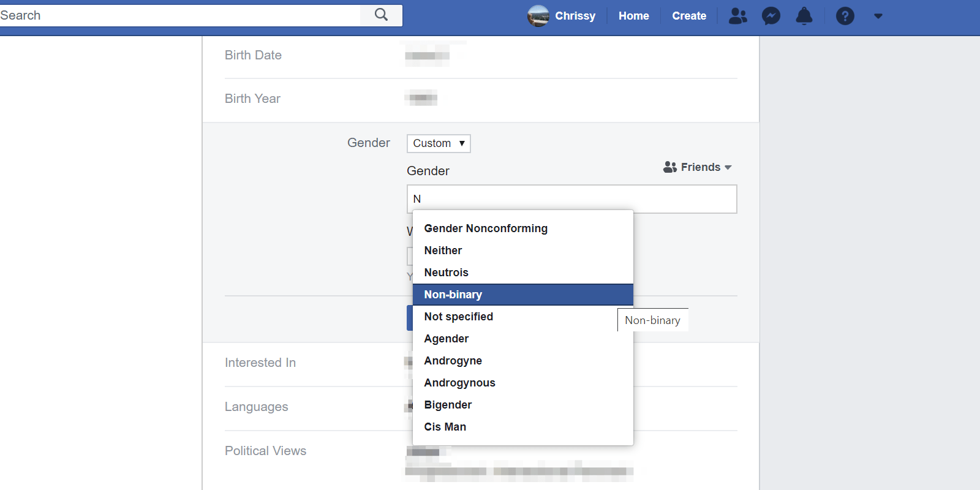980x490 pixels.
Task: Choose the highlighted Non-binary option
Action: tap(523, 295)
